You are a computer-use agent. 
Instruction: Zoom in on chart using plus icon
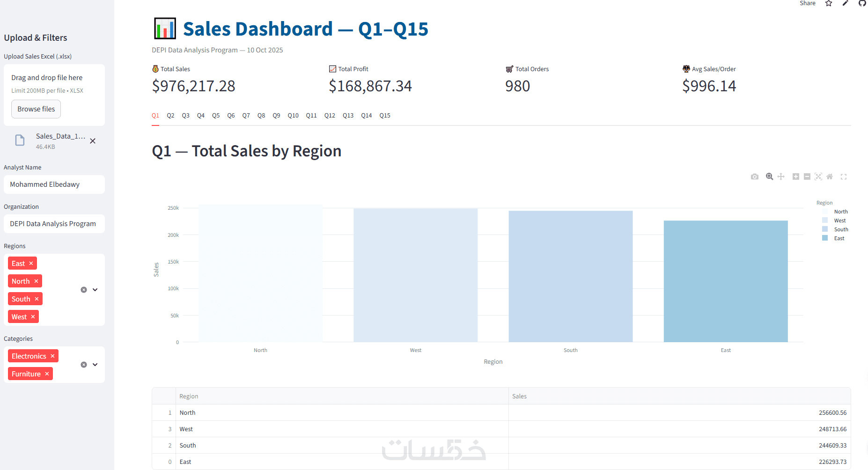[x=795, y=177]
